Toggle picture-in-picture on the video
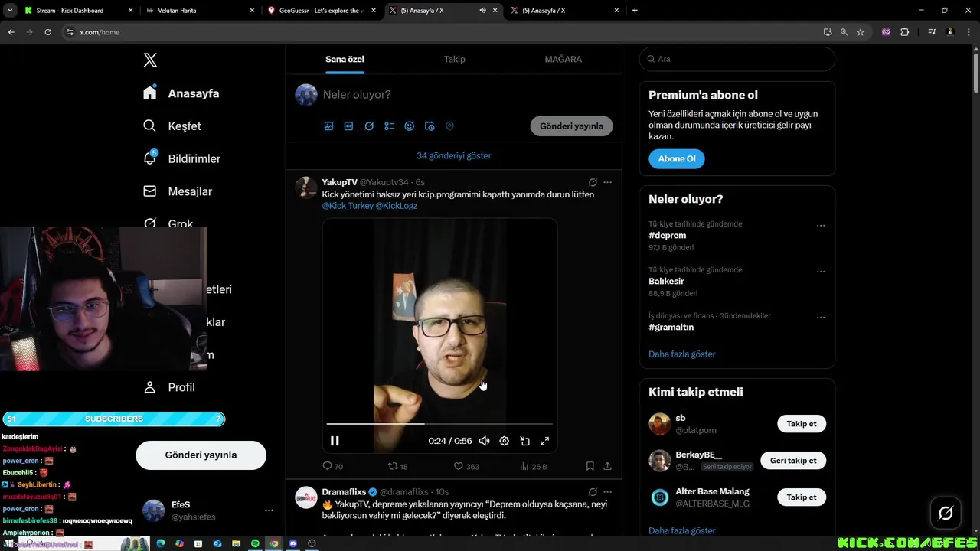This screenshot has height=551, width=980. pyautogui.click(x=525, y=441)
